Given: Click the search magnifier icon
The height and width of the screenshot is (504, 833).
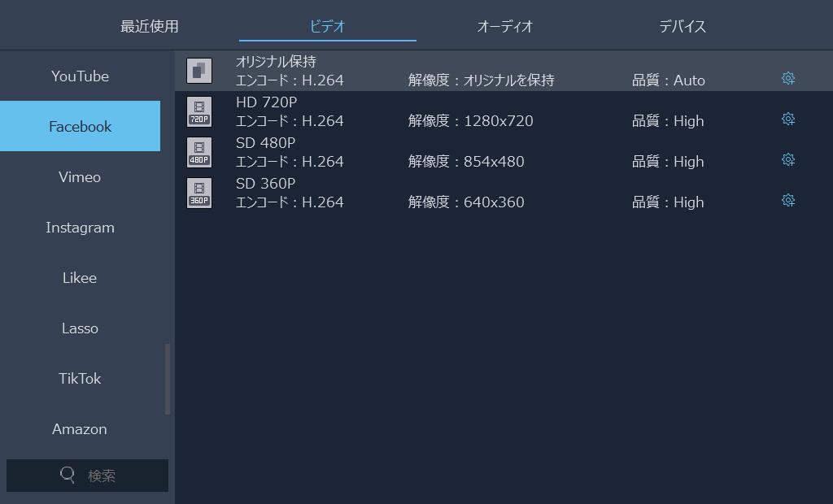Looking at the screenshot, I should 68,475.
